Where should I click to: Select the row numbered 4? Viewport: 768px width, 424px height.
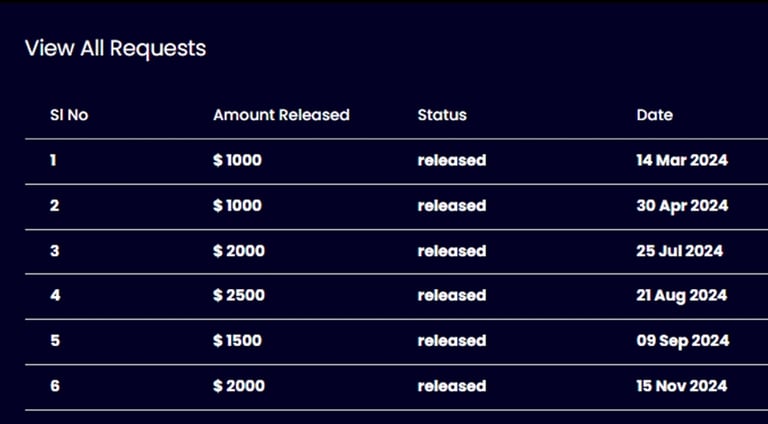pos(396,296)
